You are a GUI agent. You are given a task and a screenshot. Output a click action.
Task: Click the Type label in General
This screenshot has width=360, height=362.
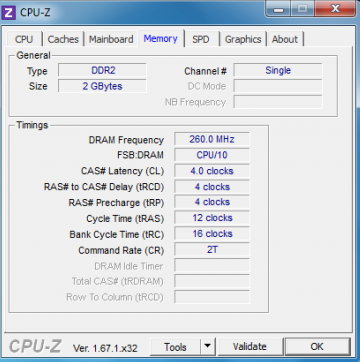pyautogui.click(x=37, y=71)
